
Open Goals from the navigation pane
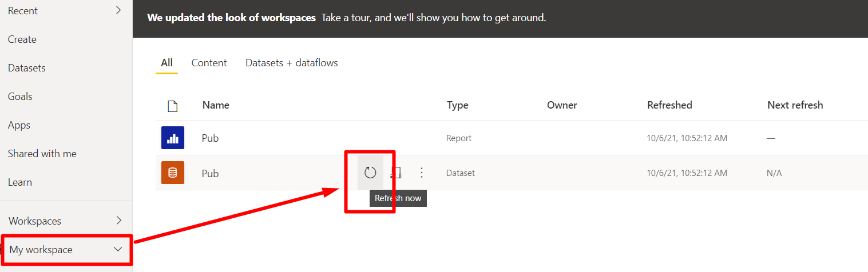(x=20, y=97)
